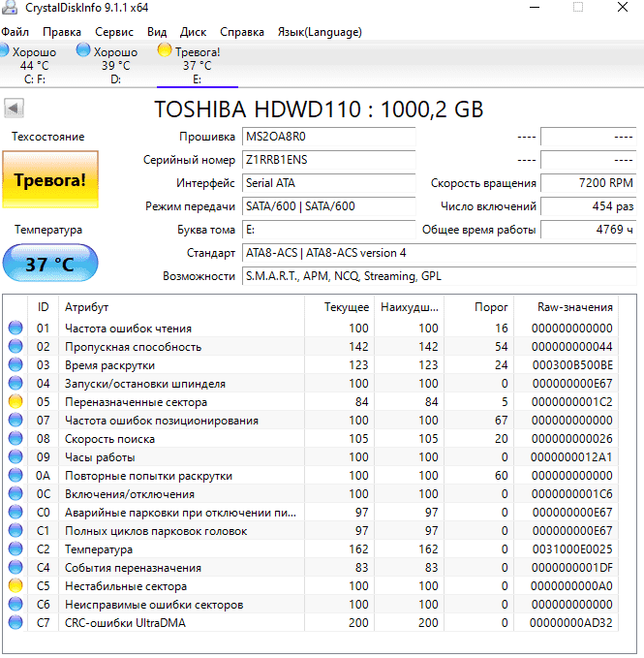This screenshot has width=644, height=658.
Task: Open the Справка menu
Action: coord(242,32)
